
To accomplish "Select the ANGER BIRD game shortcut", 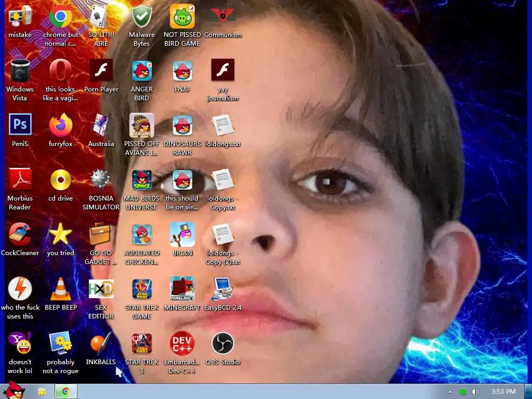I will point(141,71).
